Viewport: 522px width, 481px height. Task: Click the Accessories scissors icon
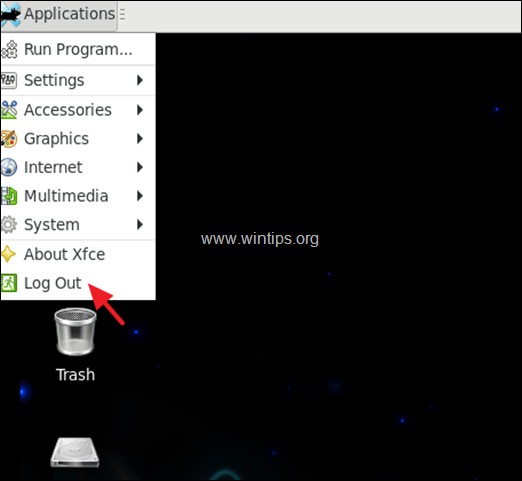(x=9, y=110)
